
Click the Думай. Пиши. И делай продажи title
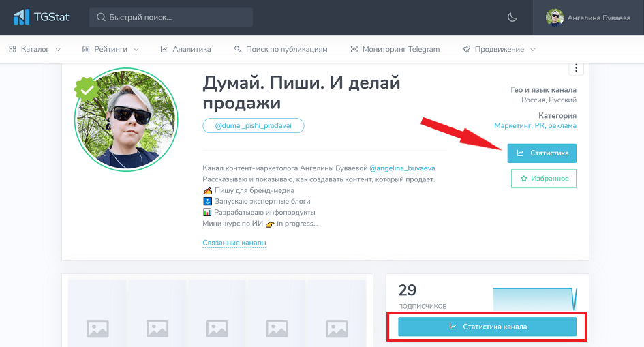click(x=301, y=93)
